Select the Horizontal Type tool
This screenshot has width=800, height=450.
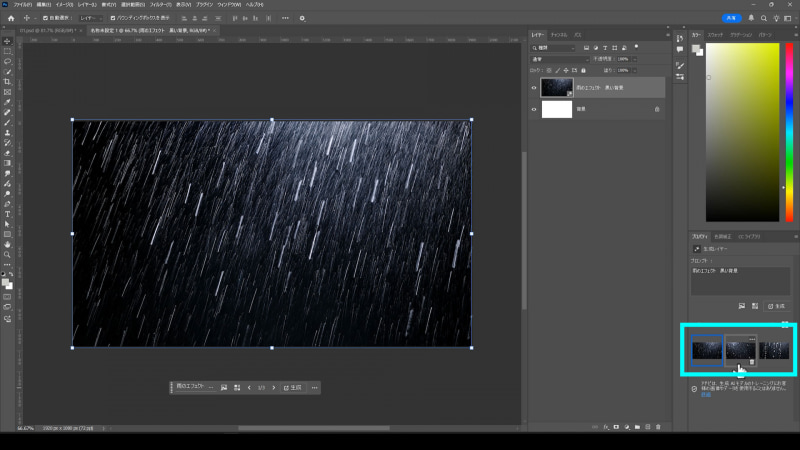[x=7, y=213]
